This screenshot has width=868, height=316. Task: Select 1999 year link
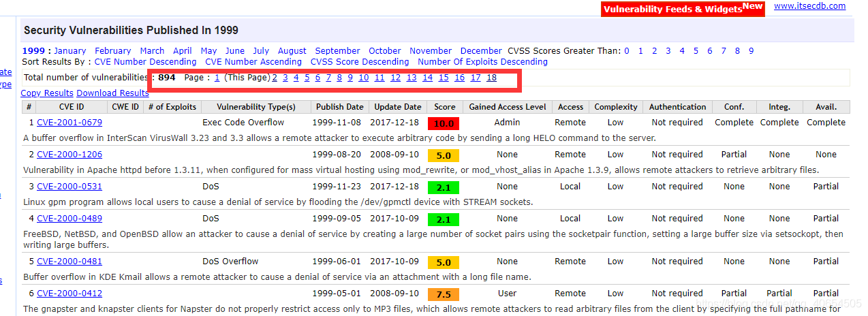[33, 51]
